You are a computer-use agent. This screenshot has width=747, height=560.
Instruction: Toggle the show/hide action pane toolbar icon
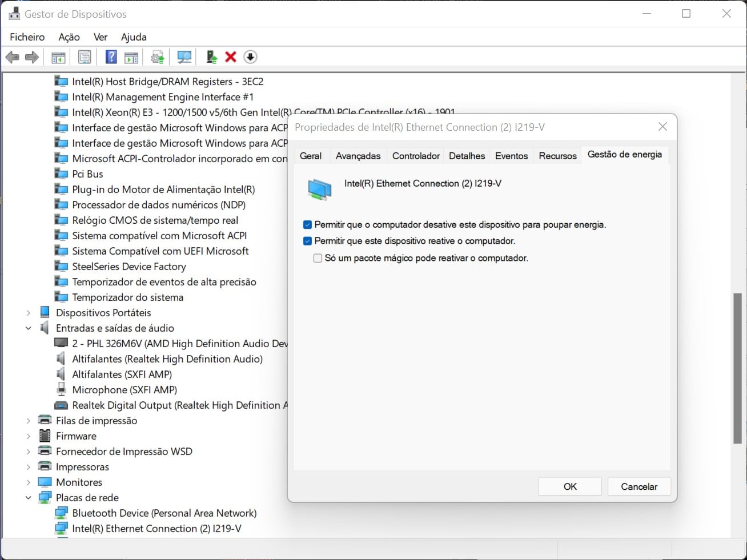click(x=131, y=57)
